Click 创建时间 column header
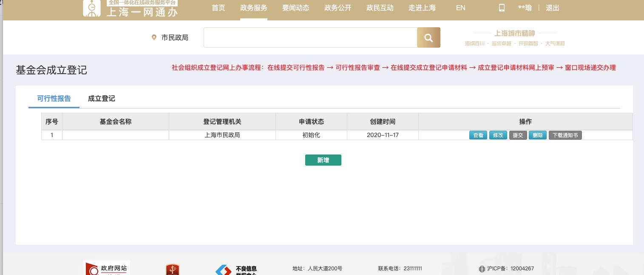 coord(383,121)
